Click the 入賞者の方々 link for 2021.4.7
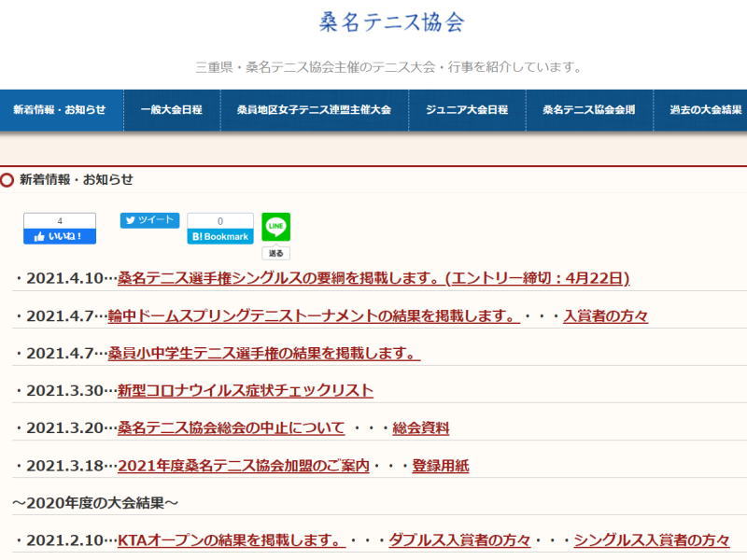The width and height of the screenshot is (747, 560). [605, 315]
